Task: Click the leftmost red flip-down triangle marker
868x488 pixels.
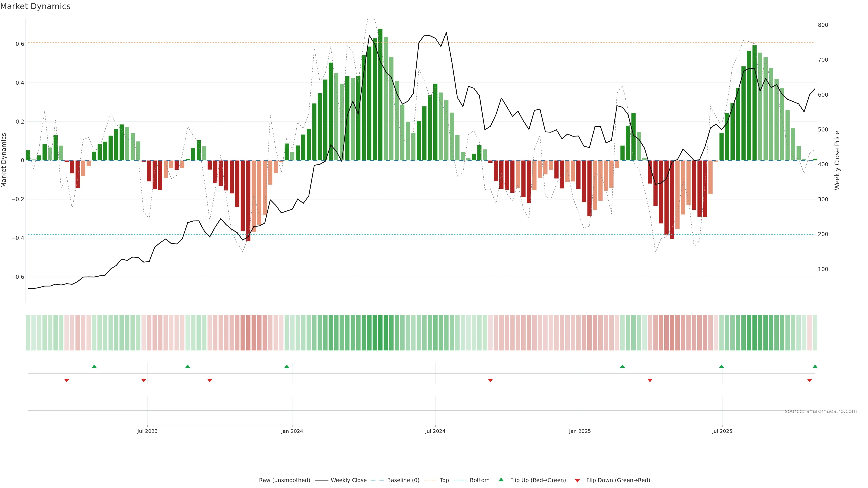Action: (x=67, y=380)
